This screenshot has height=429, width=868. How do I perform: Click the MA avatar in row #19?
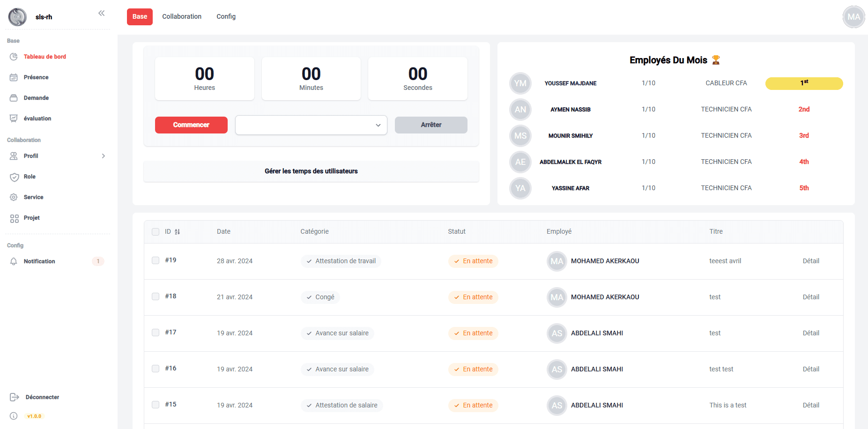tap(556, 261)
